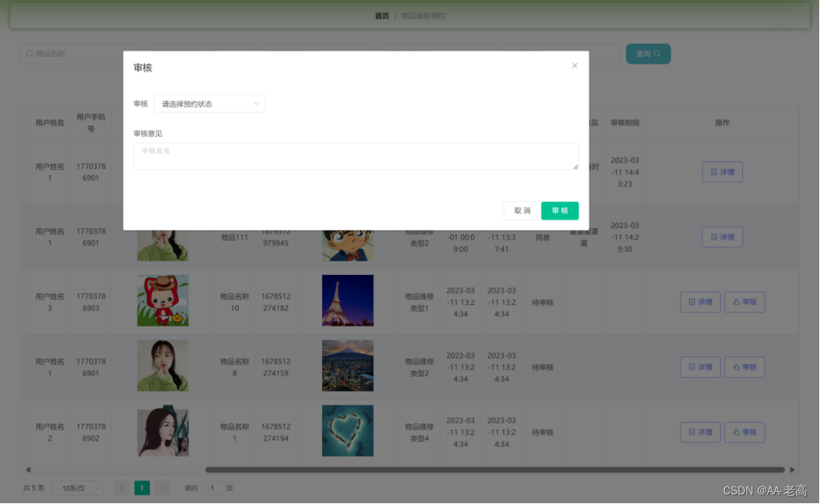This screenshot has width=820, height=504.
Task: Click the next page arrow
Action: 162,488
